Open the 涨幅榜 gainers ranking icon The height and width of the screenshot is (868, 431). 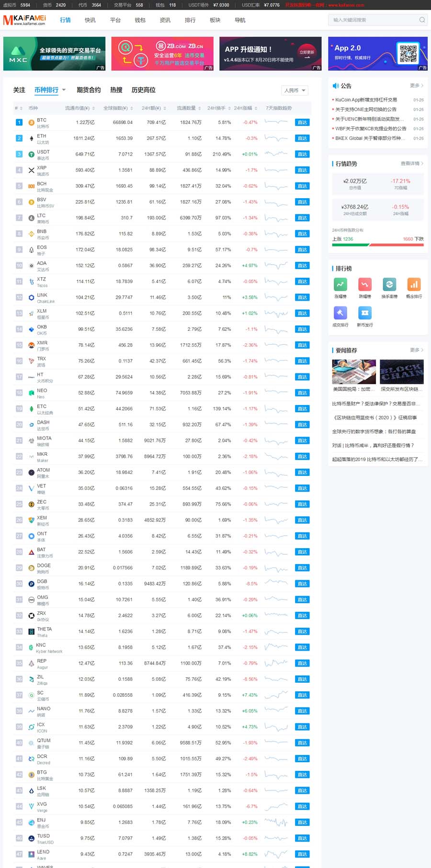pyautogui.click(x=340, y=284)
